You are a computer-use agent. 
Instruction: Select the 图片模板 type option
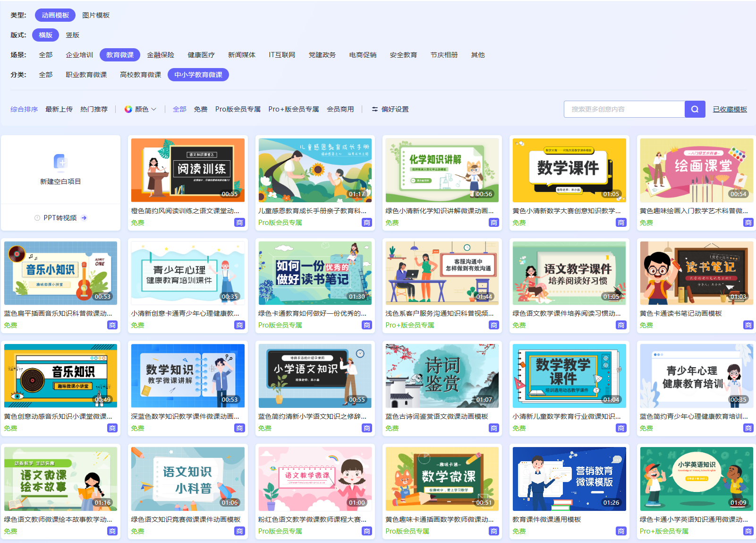pyautogui.click(x=96, y=15)
